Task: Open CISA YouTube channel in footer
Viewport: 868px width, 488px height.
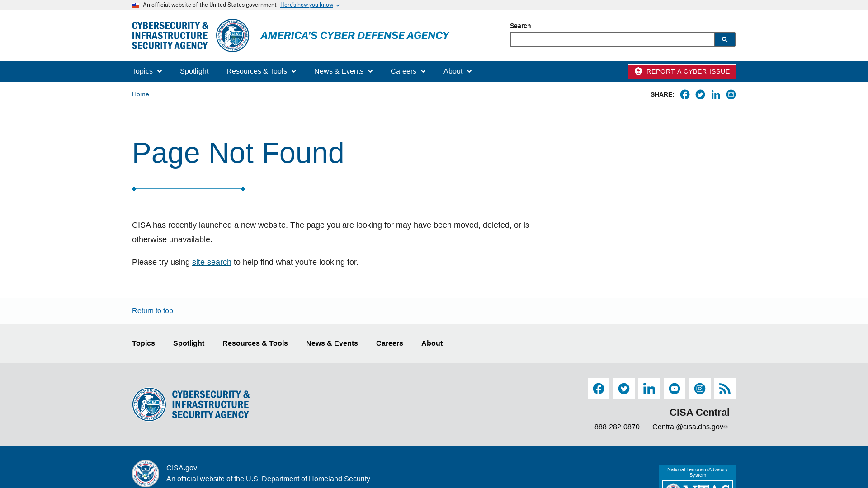Action: point(675,389)
